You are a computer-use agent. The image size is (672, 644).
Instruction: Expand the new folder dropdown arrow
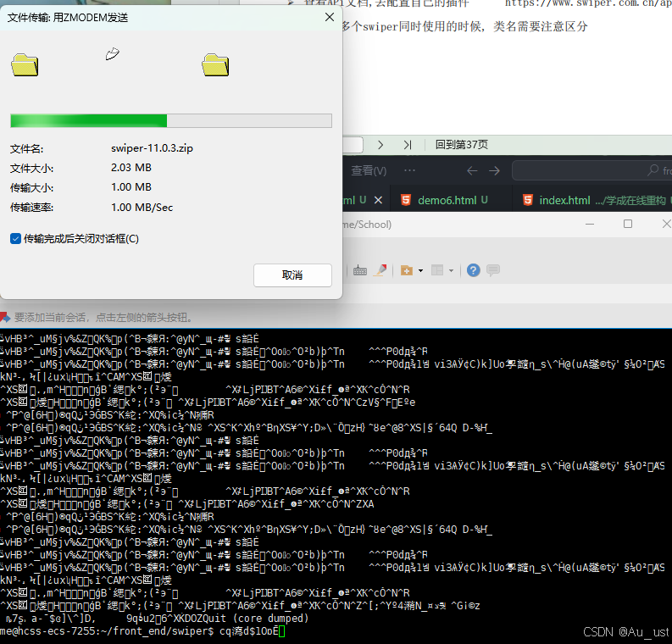pyautogui.click(x=420, y=270)
